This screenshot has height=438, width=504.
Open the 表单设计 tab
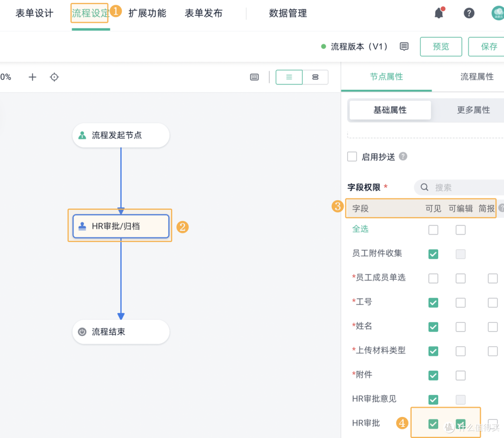[x=35, y=13]
